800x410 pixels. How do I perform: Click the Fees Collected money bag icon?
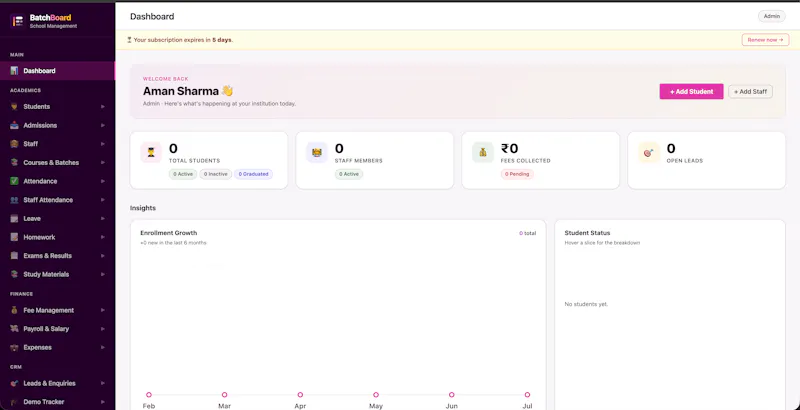click(483, 152)
